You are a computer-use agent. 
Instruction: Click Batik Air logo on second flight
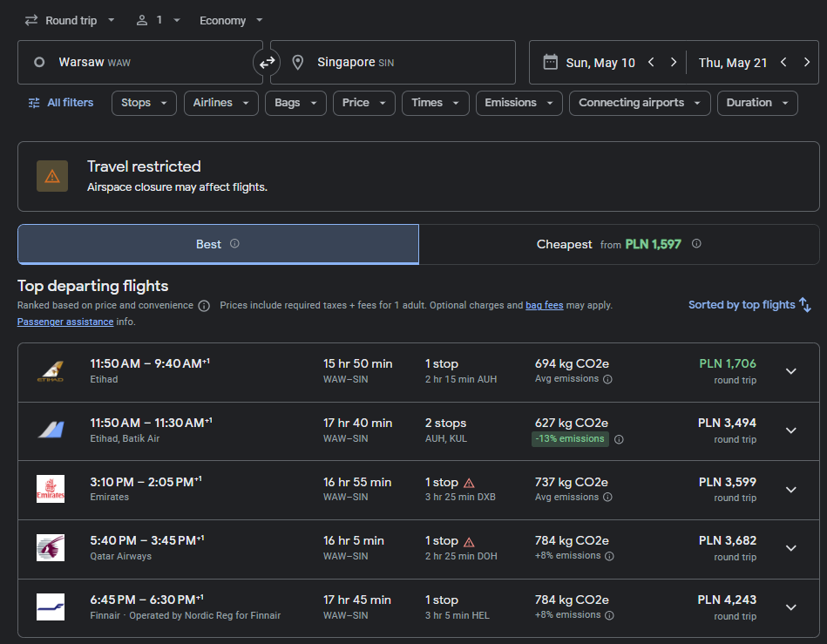click(x=51, y=430)
